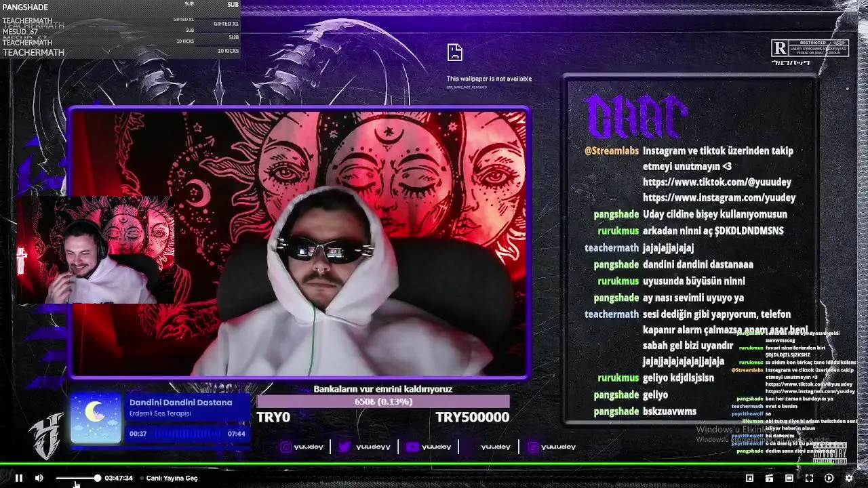Click chat message 'bskzuavwms'
The height and width of the screenshot is (488, 868).
[669, 411]
